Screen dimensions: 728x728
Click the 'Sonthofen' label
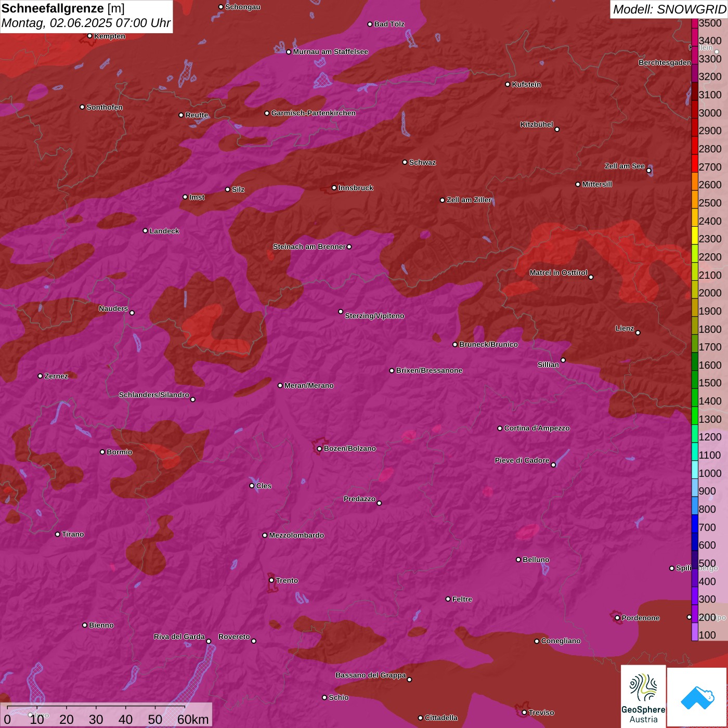tap(105, 107)
